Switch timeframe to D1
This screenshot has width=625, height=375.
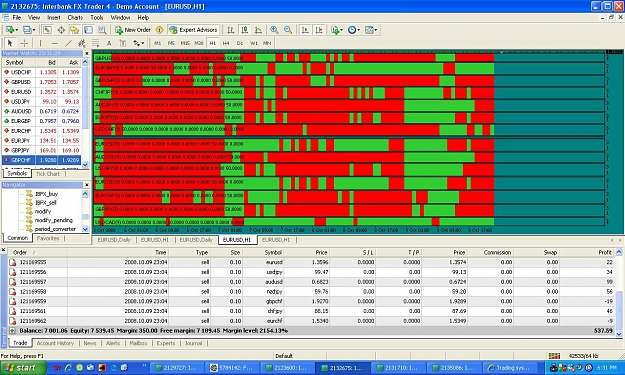240,43
